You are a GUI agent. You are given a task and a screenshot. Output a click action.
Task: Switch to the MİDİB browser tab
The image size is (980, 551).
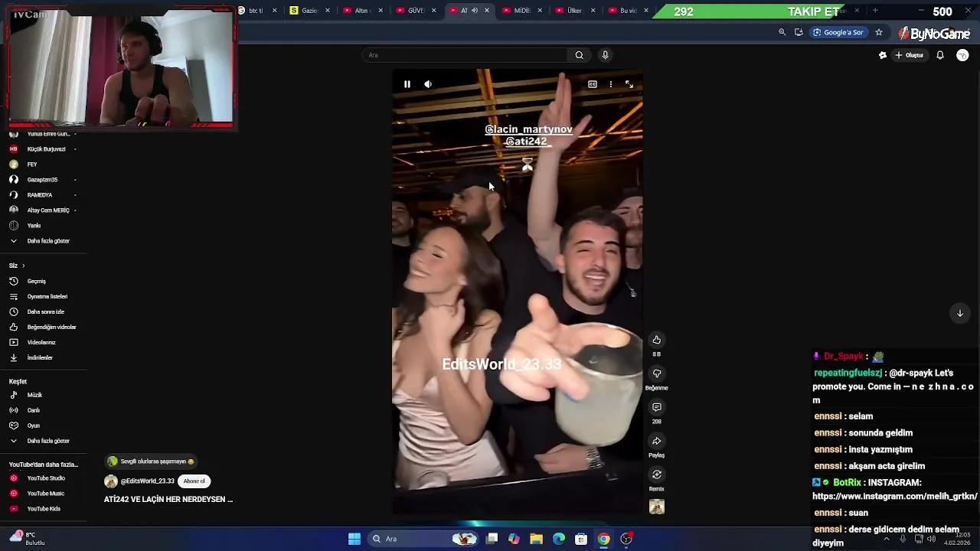[x=522, y=11]
